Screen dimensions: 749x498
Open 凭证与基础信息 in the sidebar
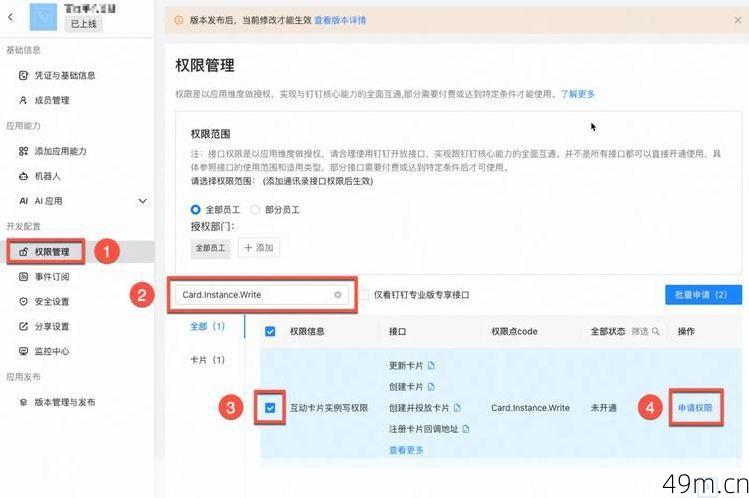pyautogui.click(x=65, y=75)
